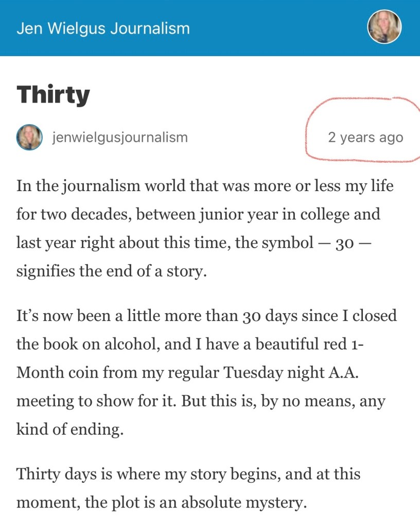Click the "Thirty" post title
Viewport: 420px width, 527px height.
(53, 95)
